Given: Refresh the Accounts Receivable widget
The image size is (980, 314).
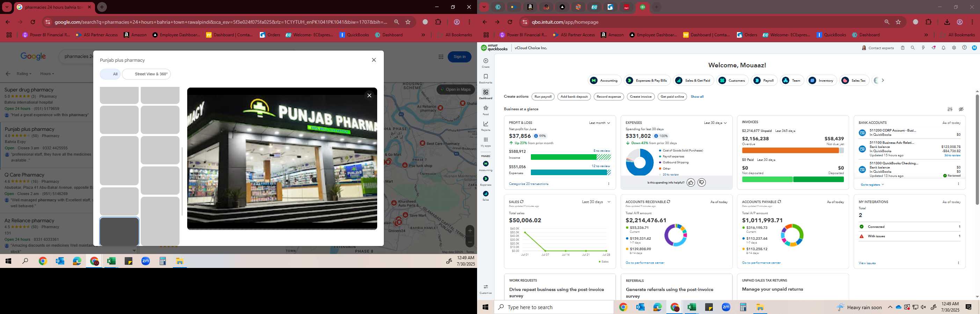Looking at the screenshot, I should coord(668,202).
